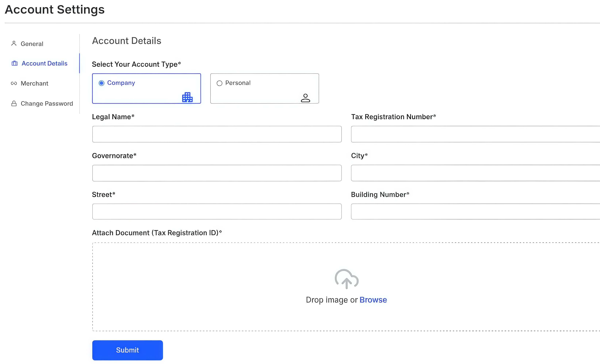Click the Browse link to upload
The image size is (600, 364).
pyautogui.click(x=373, y=300)
